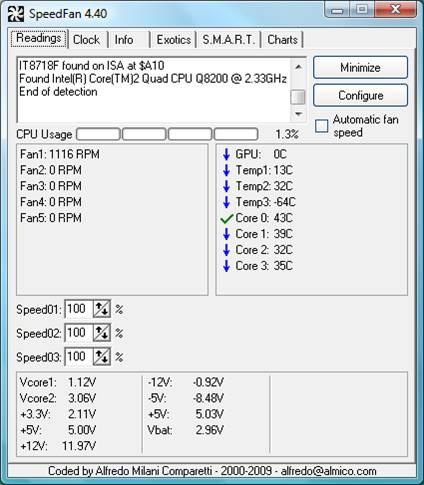Image resolution: width=424 pixels, height=485 pixels.
Task: Click the 'Vcore1: 1.12V' voltage reading
Action: 58,382
